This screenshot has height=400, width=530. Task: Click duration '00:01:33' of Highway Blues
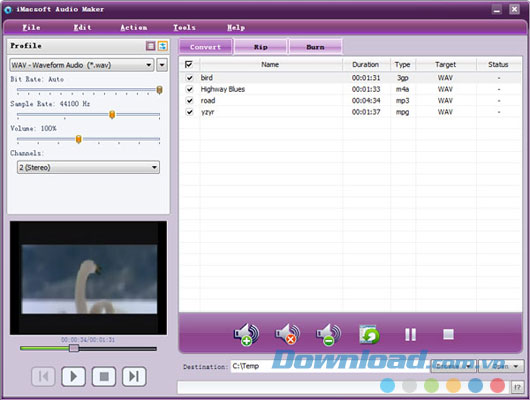(366, 89)
